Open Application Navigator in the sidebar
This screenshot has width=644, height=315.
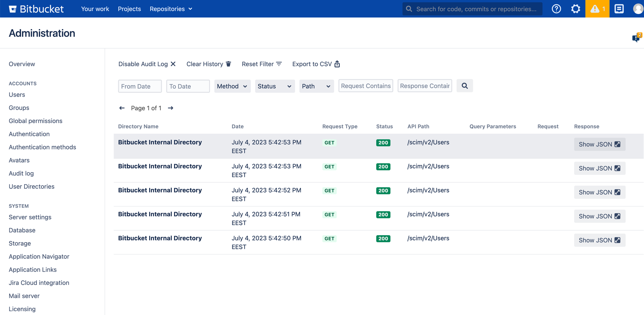pos(39,257)
